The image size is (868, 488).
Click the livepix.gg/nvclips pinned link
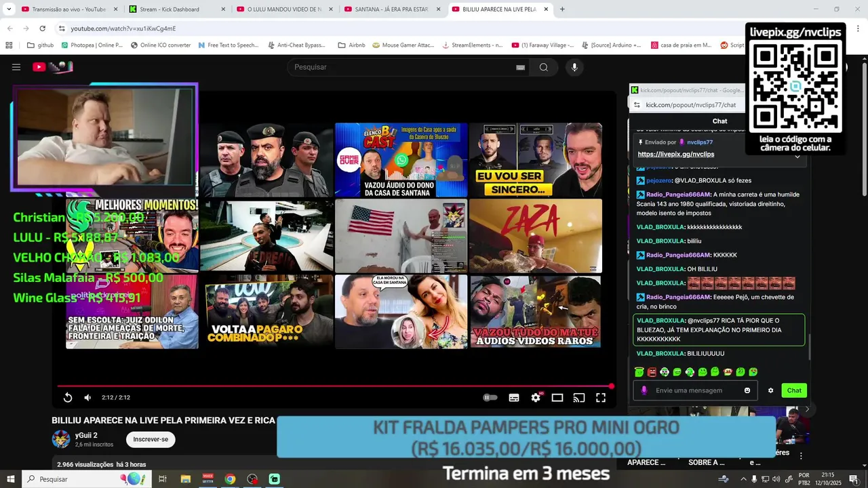(675, 154)
